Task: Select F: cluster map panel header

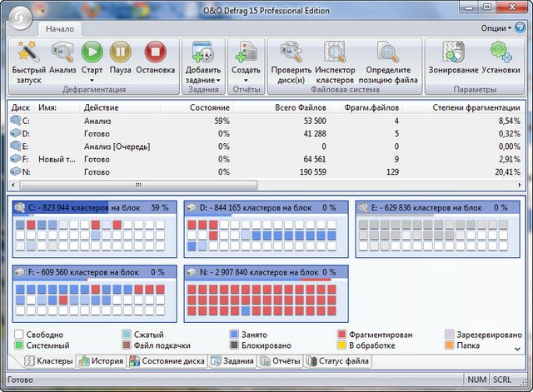Action: point(94,272)
